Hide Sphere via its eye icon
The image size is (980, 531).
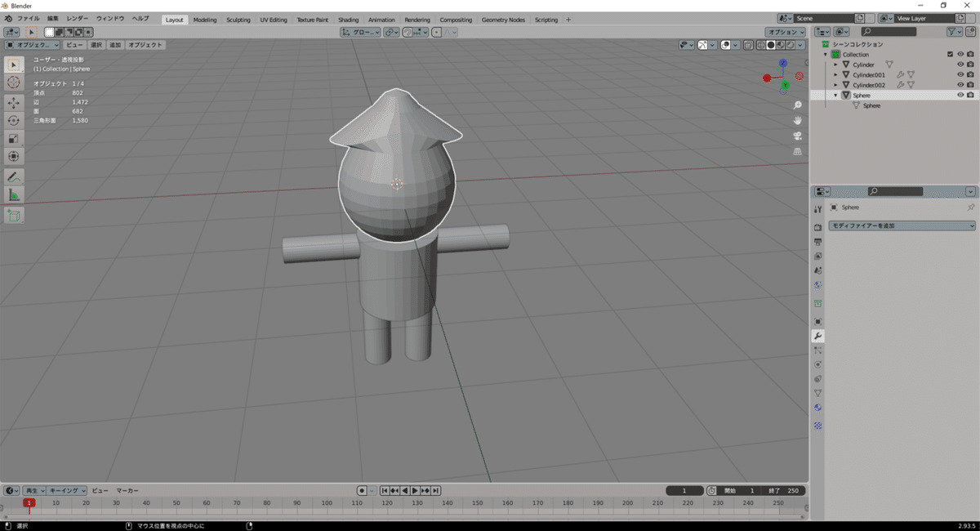960,95
